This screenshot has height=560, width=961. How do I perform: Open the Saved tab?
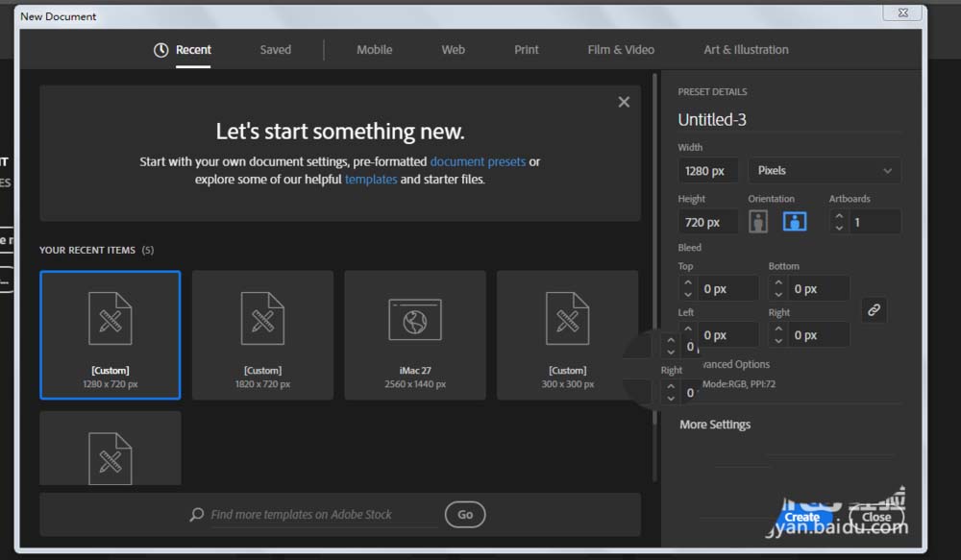tap(275, 50)
